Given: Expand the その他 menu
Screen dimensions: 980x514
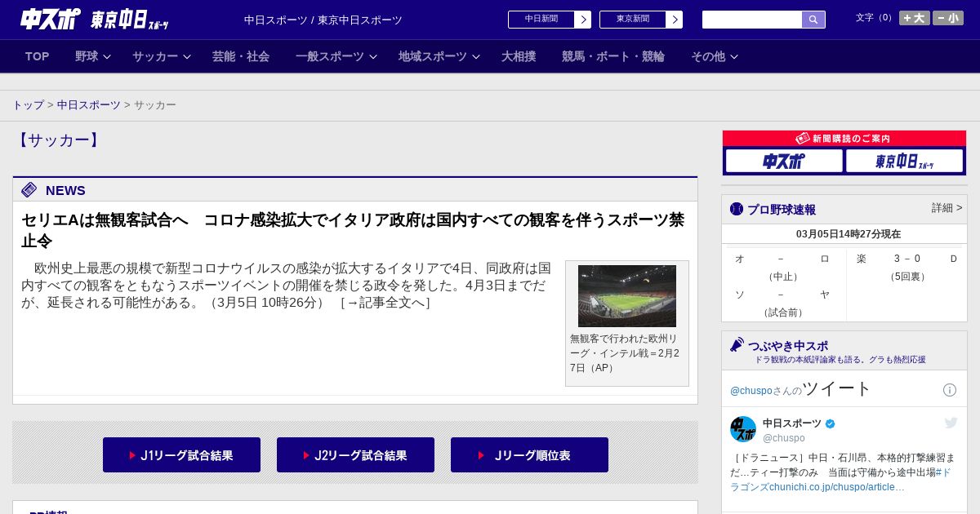Looking at the screenshot, I should [x=715, y=56].
